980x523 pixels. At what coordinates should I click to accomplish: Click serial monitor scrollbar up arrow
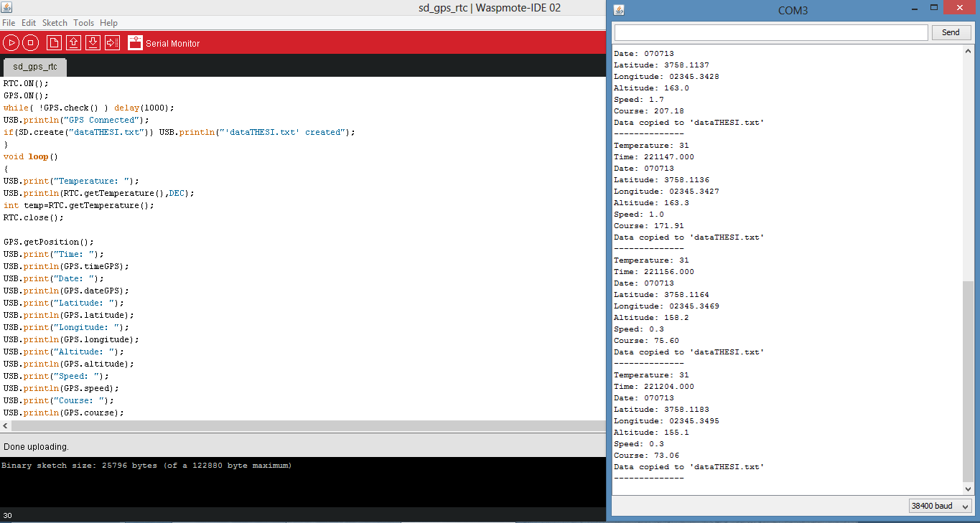click(968, 52)
